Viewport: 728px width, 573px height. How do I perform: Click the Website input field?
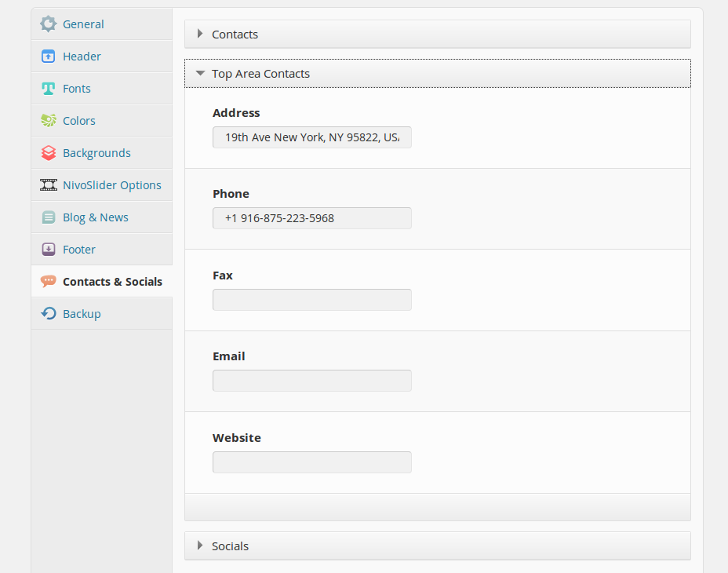pyautogui.click(x=311, y=462)
